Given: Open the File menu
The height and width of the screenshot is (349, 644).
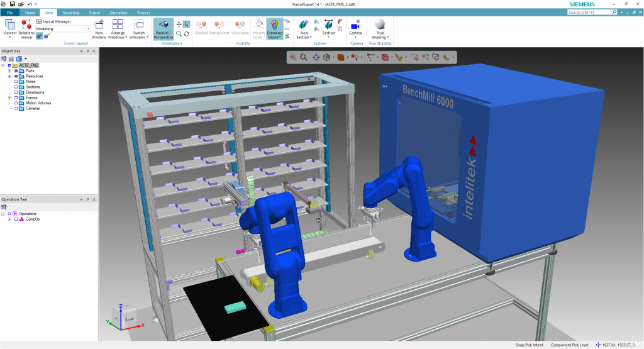Looking at the screenshot, I should (11, 13).
